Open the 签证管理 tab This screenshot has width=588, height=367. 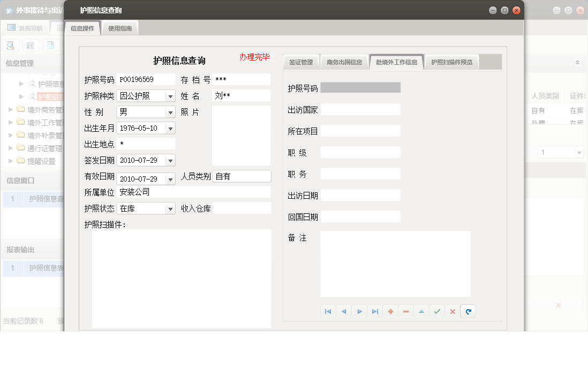click(x=301, y=61)
